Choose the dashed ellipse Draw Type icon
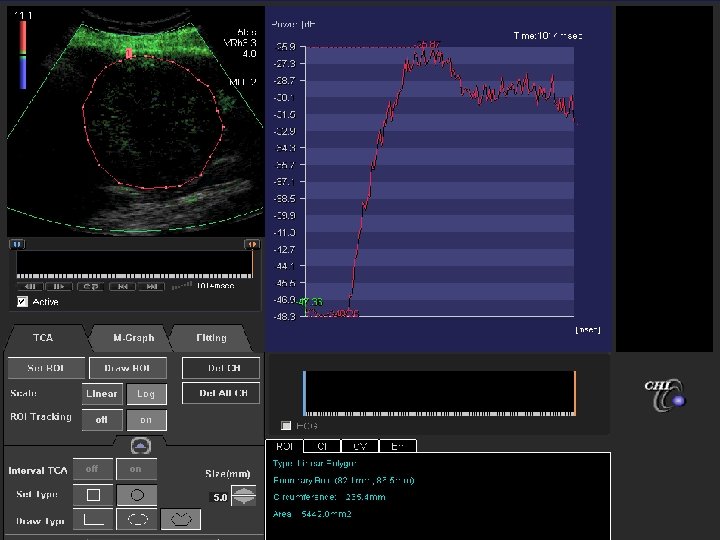The height and width of the screenshot is (540, 720). coord(138,520)
